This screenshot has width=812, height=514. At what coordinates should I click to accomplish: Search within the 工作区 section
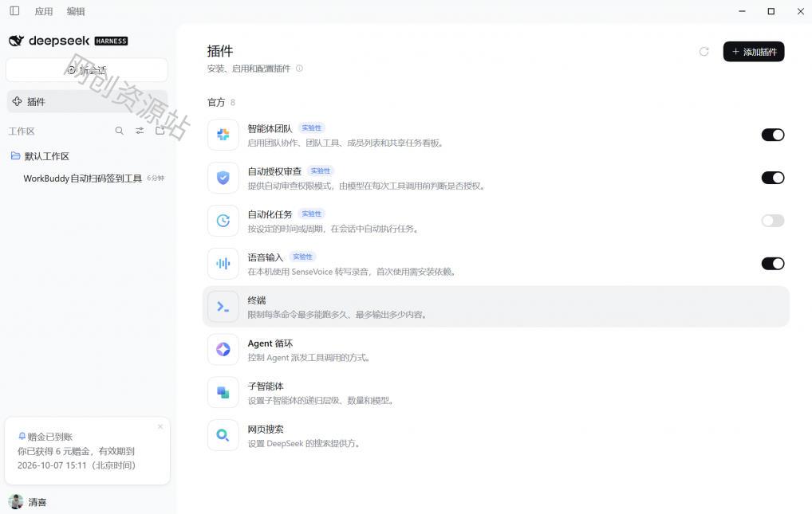pos(119,131)
